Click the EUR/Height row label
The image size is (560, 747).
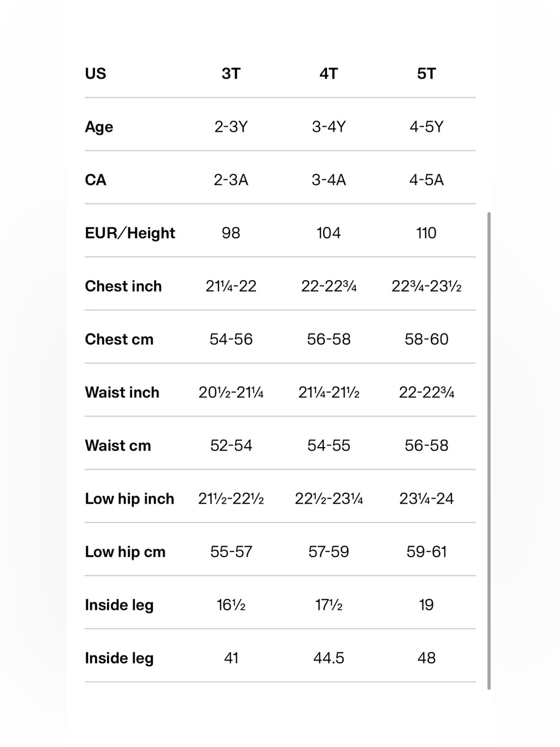tap(130, 233)
